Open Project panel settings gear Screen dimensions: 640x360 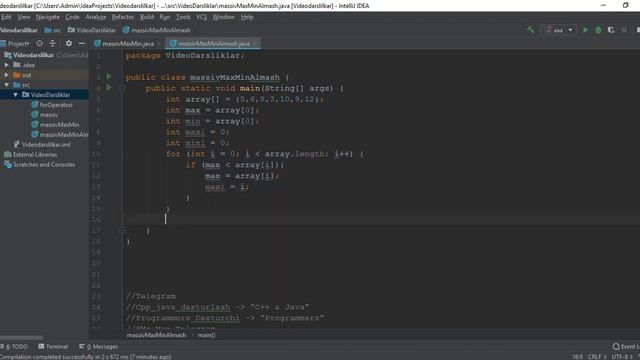(x=69, y=43)
